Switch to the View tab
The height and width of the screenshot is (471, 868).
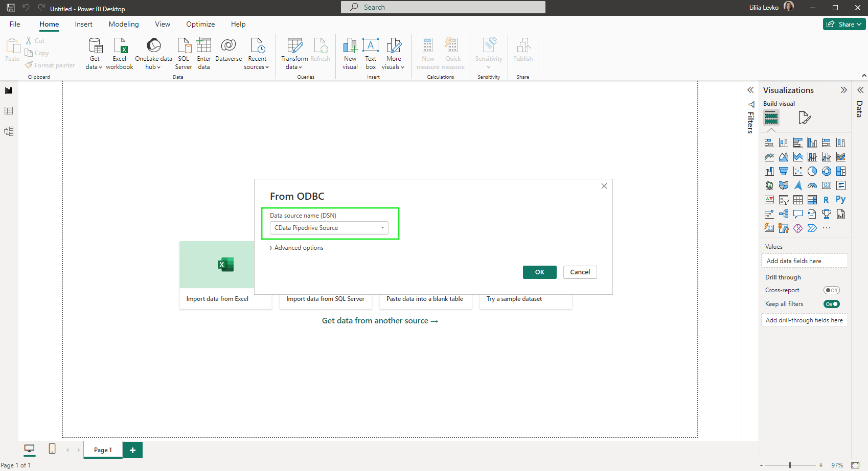pyautogui.click(x=163, y=24)
